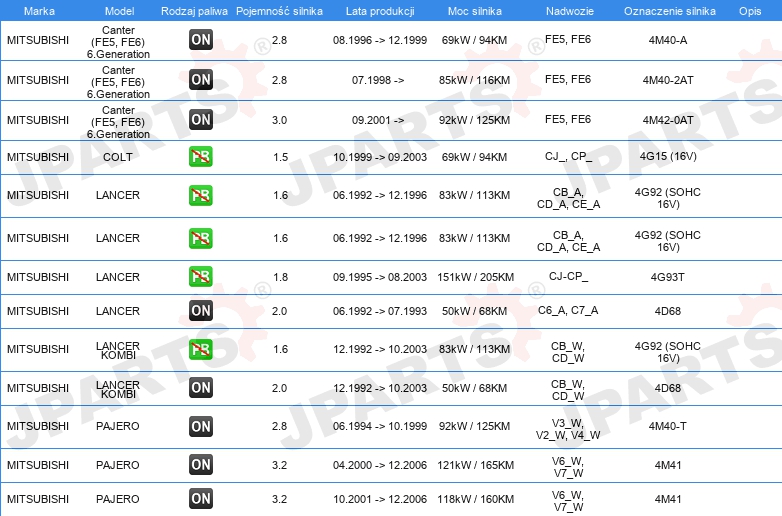Screen dimensions: 782x516
Task: Click the PB petrol icon in COLT row
Action: (201, 157)
